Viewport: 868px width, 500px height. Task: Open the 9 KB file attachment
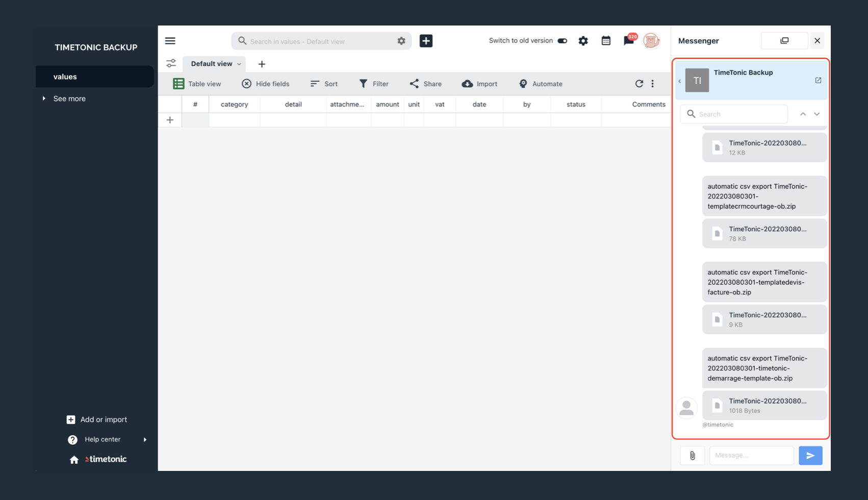(x=764, y=319)
